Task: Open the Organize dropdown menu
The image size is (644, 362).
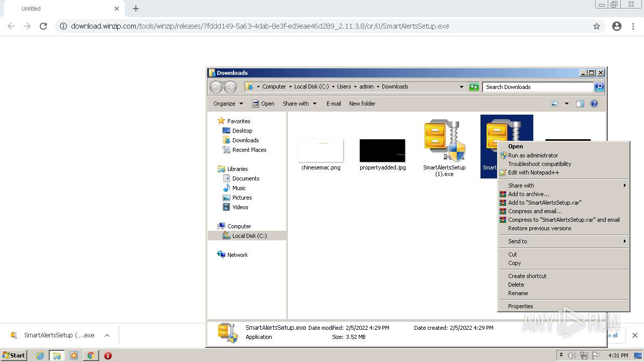Action: point(228,104)
